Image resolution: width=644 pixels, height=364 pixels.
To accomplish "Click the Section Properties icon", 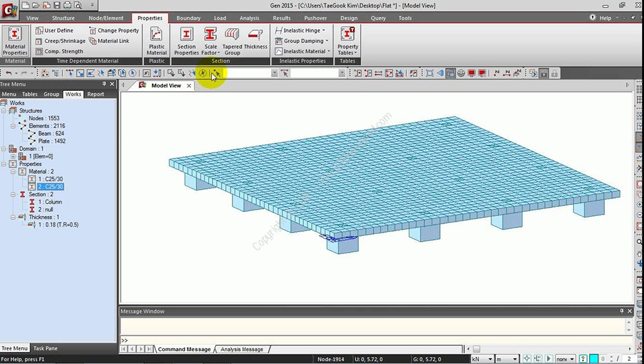I will pos(186,41).
